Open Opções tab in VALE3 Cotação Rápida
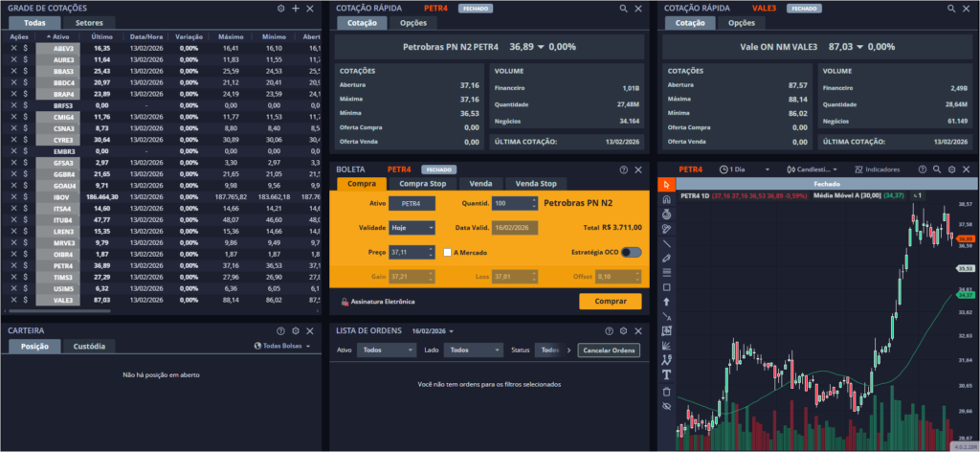Screen dimensions: 980x452 point(742,23)
